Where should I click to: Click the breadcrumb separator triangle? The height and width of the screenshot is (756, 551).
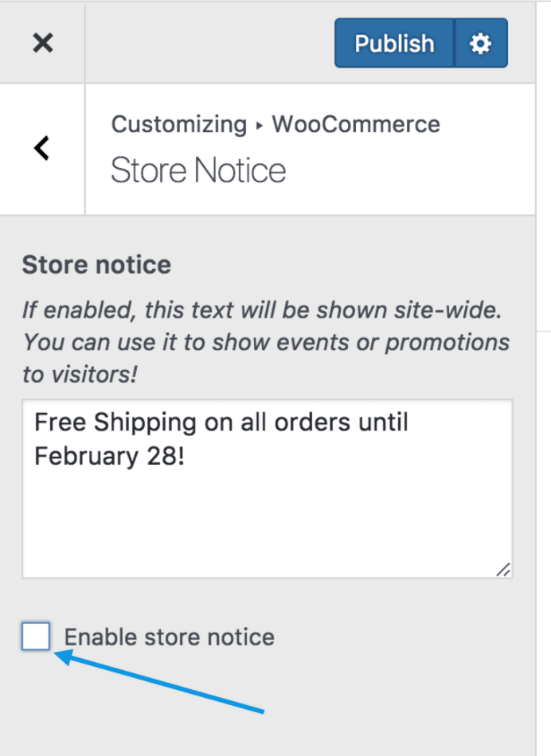click(x=259, y=125)
